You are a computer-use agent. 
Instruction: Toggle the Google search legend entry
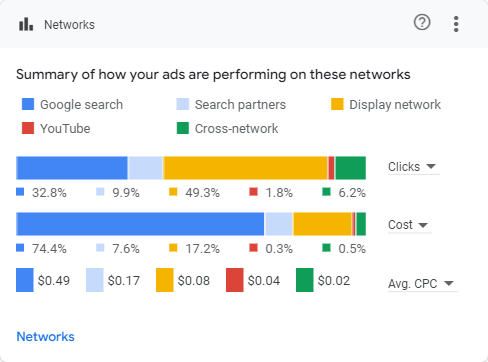click(x=72, y=104)
